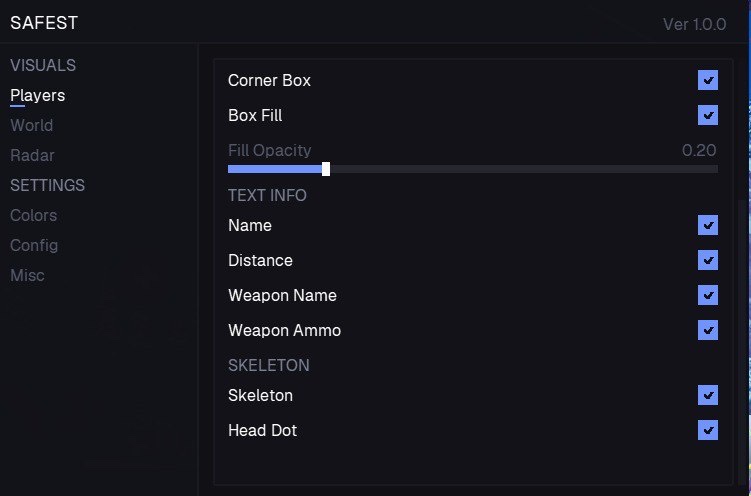Turn off the Distance checkbox

708,261
